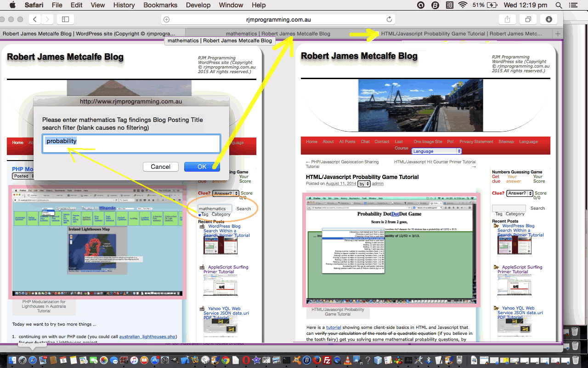Open iTunes from the Dock
Viewport: 588px width, 368px height.
[x=134, y=360]
